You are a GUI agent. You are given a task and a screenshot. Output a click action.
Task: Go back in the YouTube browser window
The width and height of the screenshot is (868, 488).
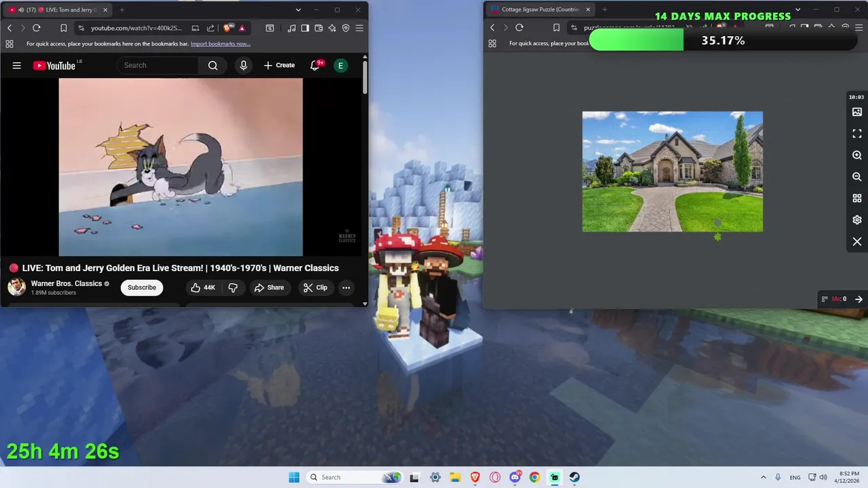coord(9,28)
